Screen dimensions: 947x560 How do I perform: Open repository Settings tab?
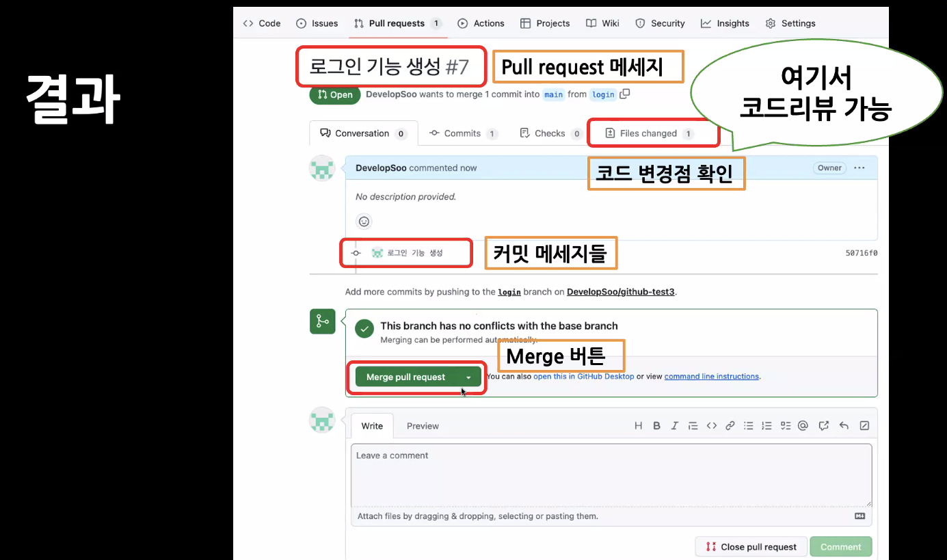pyautogui.click(x=790, y=23)
